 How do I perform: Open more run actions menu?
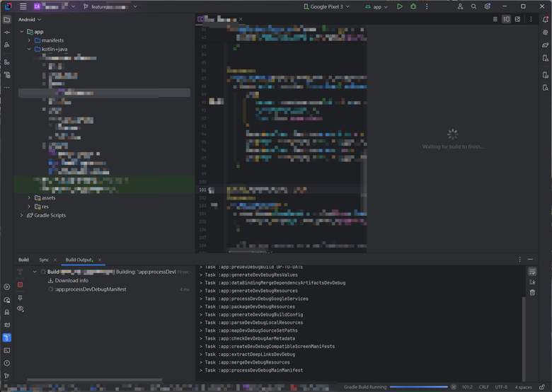click(x=427, y=6)
